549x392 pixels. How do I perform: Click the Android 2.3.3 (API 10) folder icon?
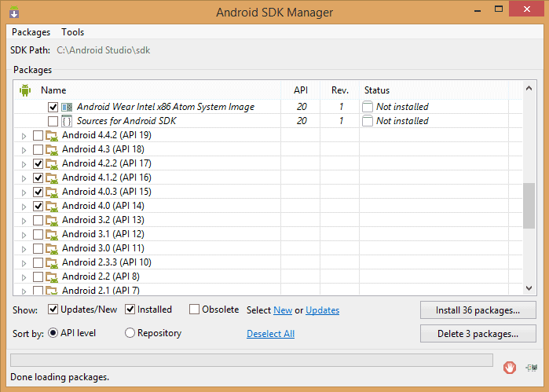[x=52, y=262]
